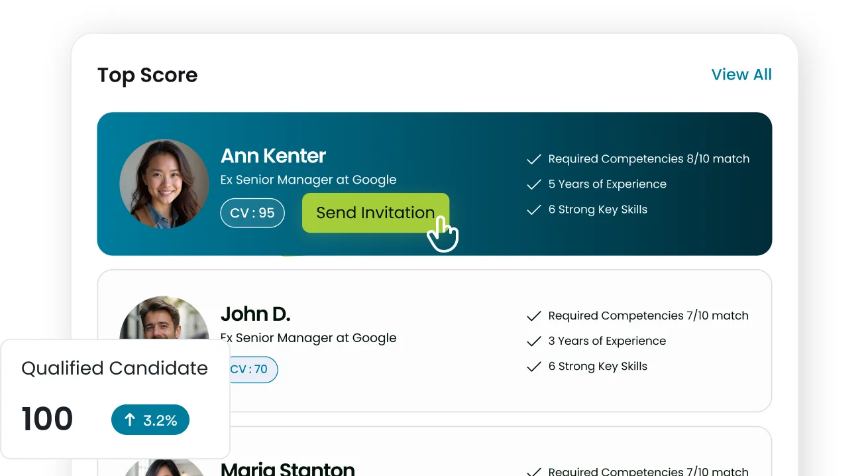Screen dimensions: 868x476
Task: Click John D.'s 6 Strong Key Skills text
Action: 598,366
